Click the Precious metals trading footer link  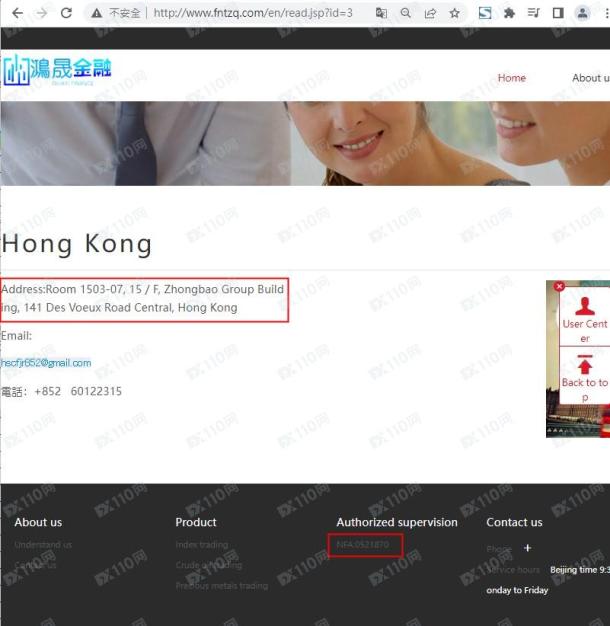click(222, 586)
